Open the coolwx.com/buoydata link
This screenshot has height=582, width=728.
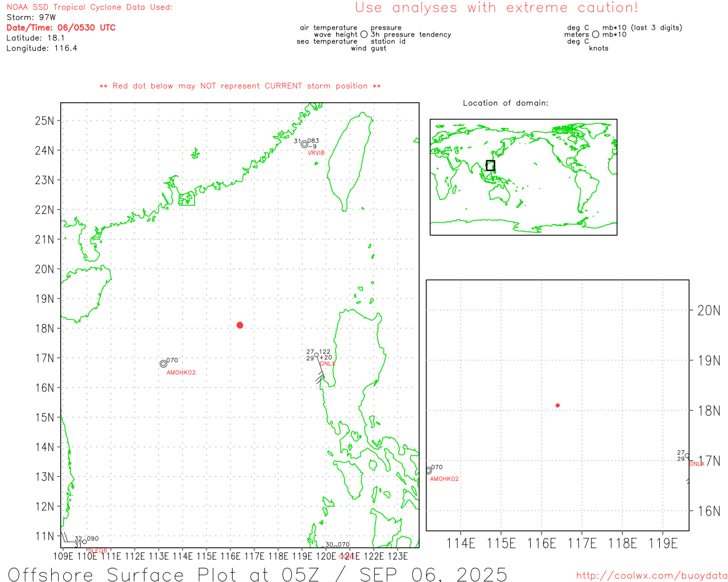coord(652,576)
